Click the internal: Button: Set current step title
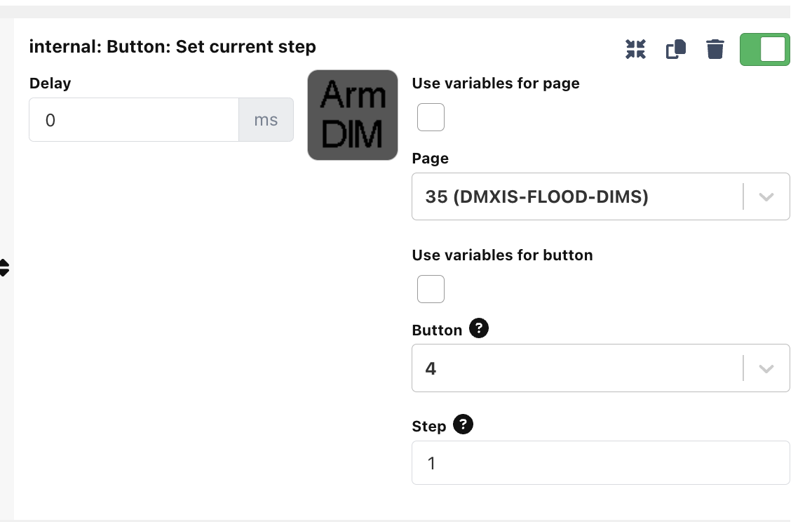Image resolution: width=812 pixels, height=522 pixels. 172,46
